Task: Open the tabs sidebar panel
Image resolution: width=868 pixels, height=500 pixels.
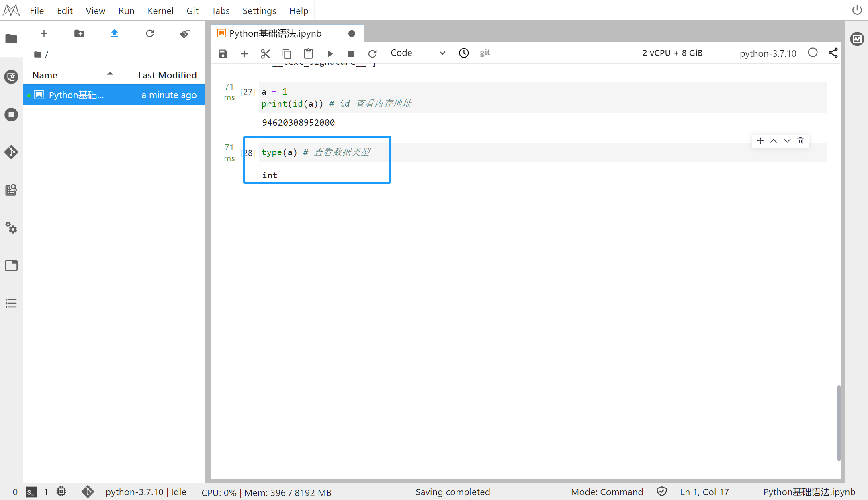Action: click(11, 265)
